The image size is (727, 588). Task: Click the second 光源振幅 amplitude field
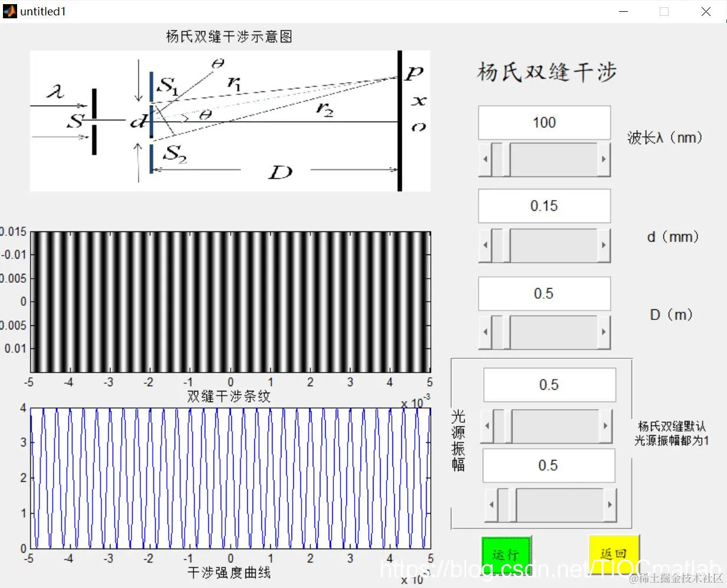[549, 465]
